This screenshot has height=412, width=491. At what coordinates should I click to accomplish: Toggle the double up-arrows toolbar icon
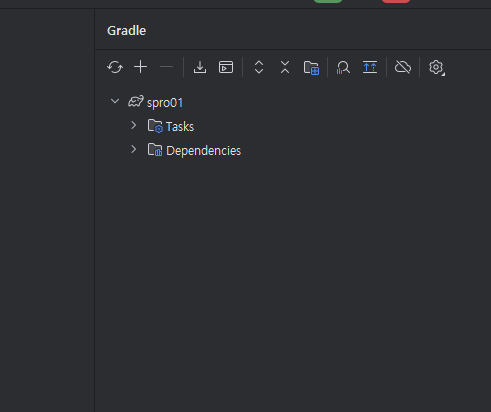click(x=370, y=67)
